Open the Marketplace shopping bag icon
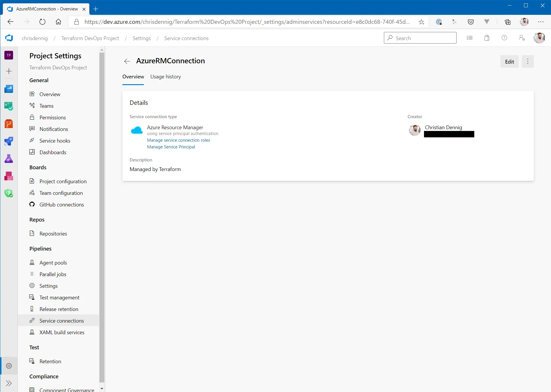551x392 pixels. click(487, 38)
